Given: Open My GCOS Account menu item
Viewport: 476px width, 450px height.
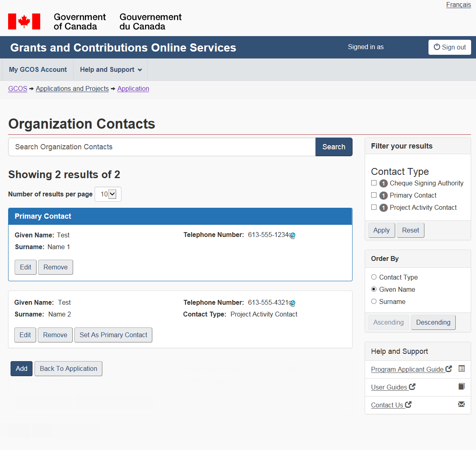Looking at the screenshot, I should pos(38,70).
